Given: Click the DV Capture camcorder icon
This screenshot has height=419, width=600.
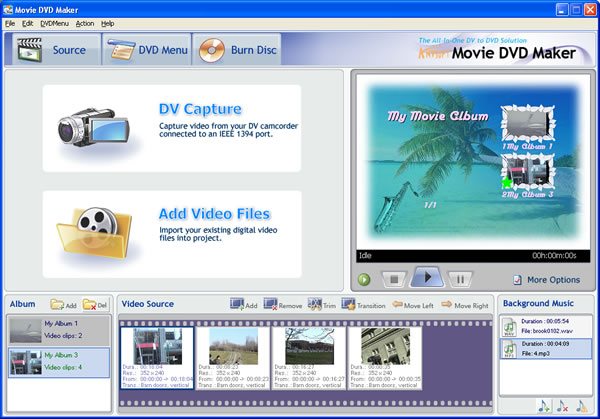Looking at the screenshot, I should pyautogui.click(x=93, y=128).
